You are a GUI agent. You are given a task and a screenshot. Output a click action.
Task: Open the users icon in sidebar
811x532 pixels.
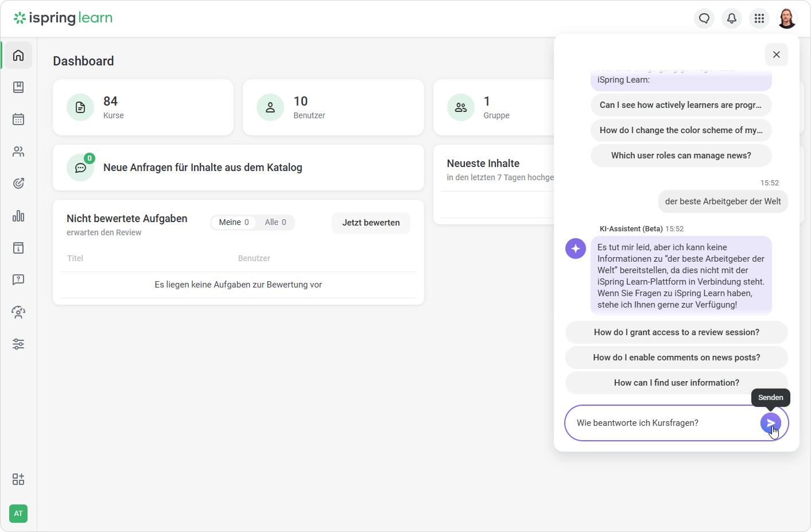(18, 152)
